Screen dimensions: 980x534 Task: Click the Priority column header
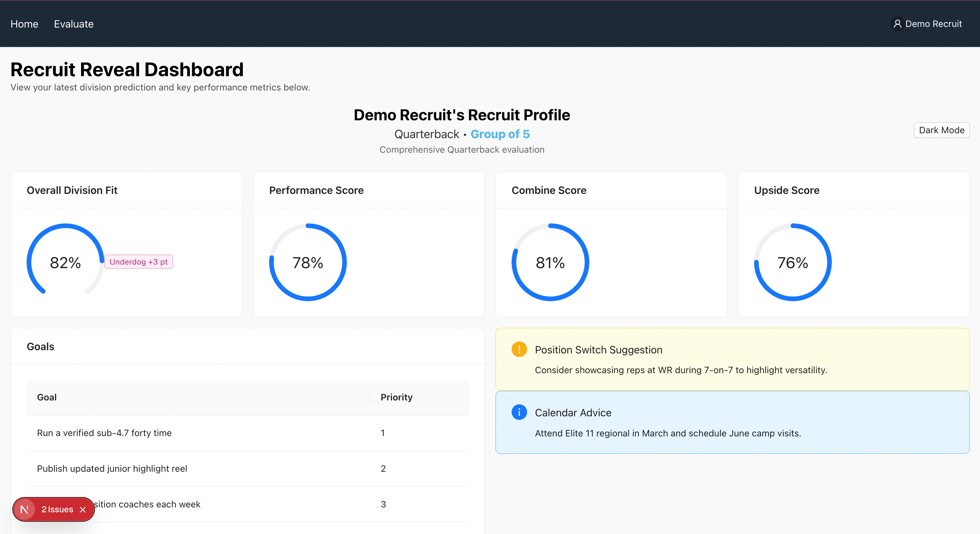396,398
